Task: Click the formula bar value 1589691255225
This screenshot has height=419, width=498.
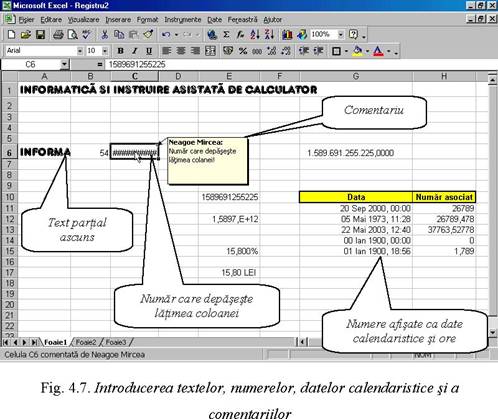Action: pos(137,64)
